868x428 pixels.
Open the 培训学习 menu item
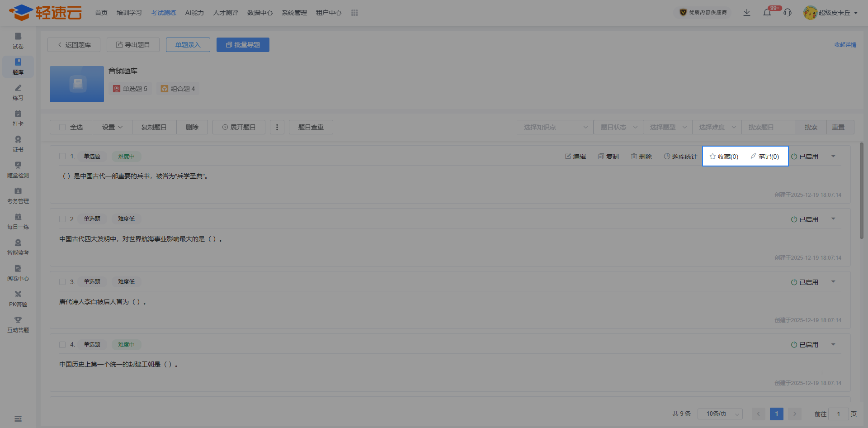129,13
